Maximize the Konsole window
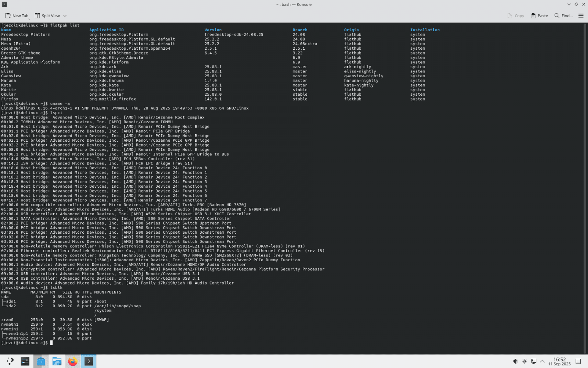The image size is (588, 368). click(x=576, y=4)
